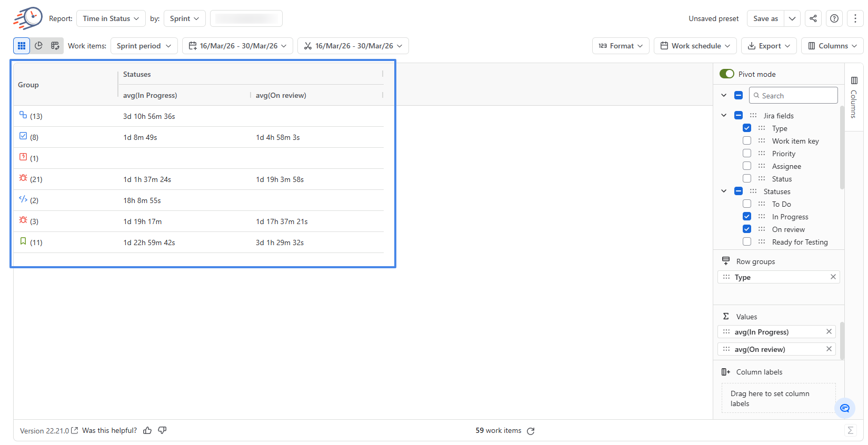
Task: Refresh the work items count
Action: pos(531,431)
